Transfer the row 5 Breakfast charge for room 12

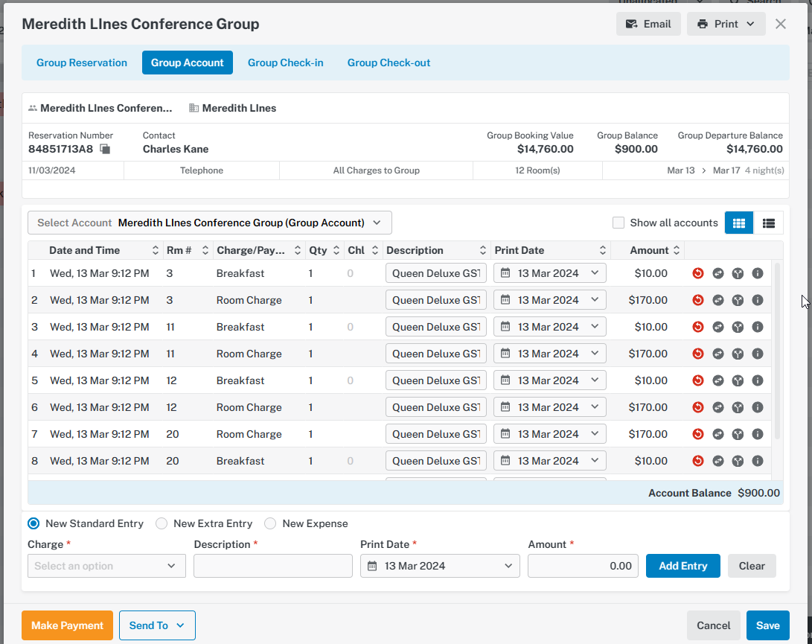[x=717, y=380]
